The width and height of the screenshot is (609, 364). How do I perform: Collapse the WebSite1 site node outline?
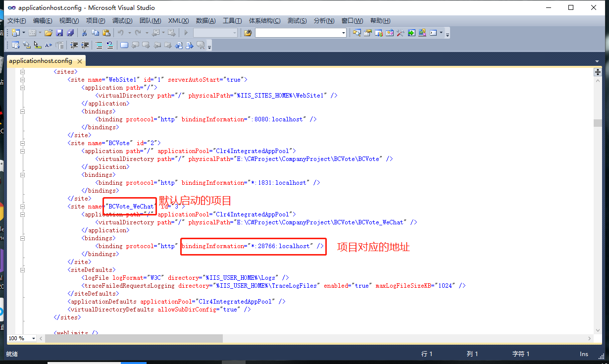tap(22, 80)
